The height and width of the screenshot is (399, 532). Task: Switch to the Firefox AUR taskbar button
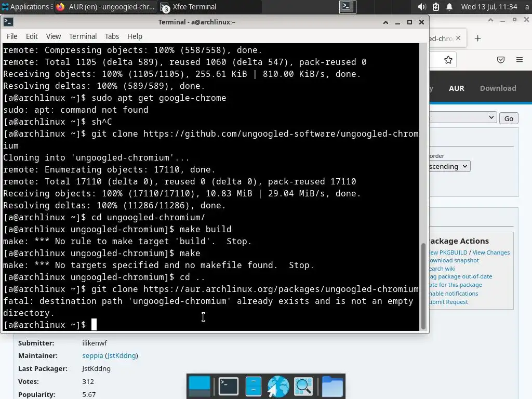tap(105, 7)
